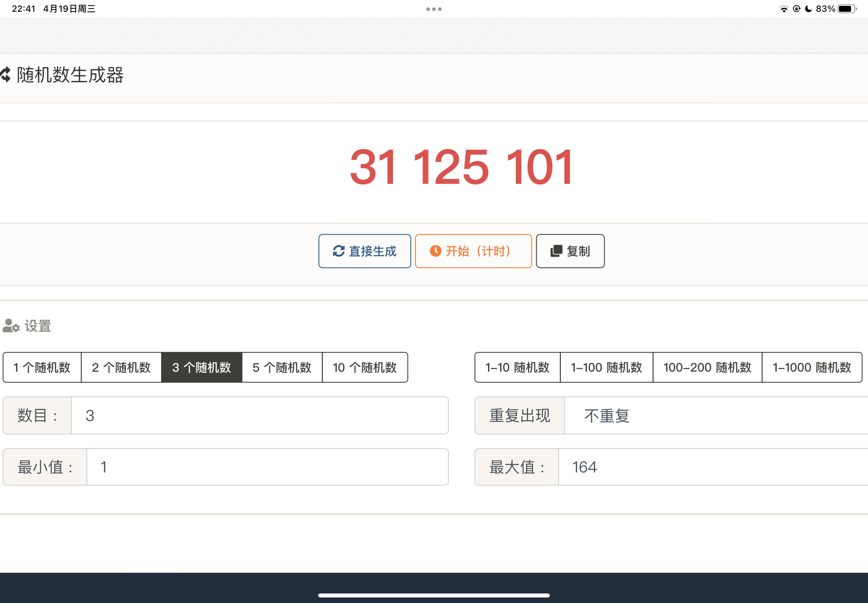Focus the 最大值 input field

pyautogui.click(x=713, y=467)
